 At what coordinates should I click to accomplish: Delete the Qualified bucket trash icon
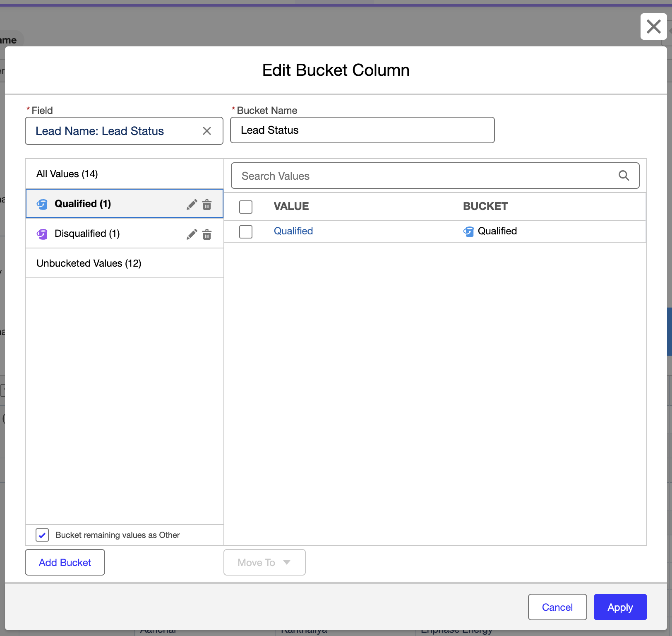point(207,204)
